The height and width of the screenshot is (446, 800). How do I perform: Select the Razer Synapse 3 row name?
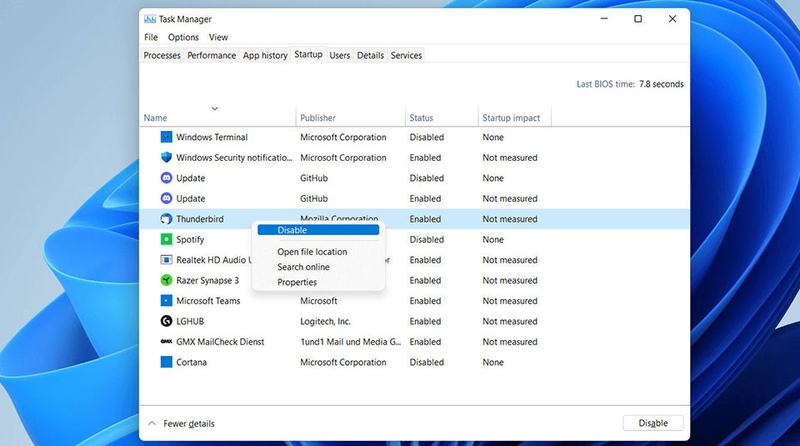207,280
